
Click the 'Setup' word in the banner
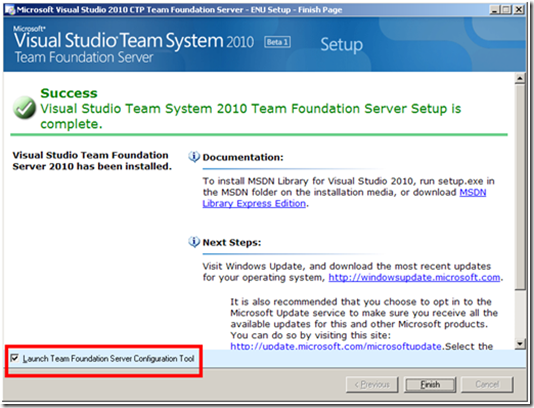point(342,45)
